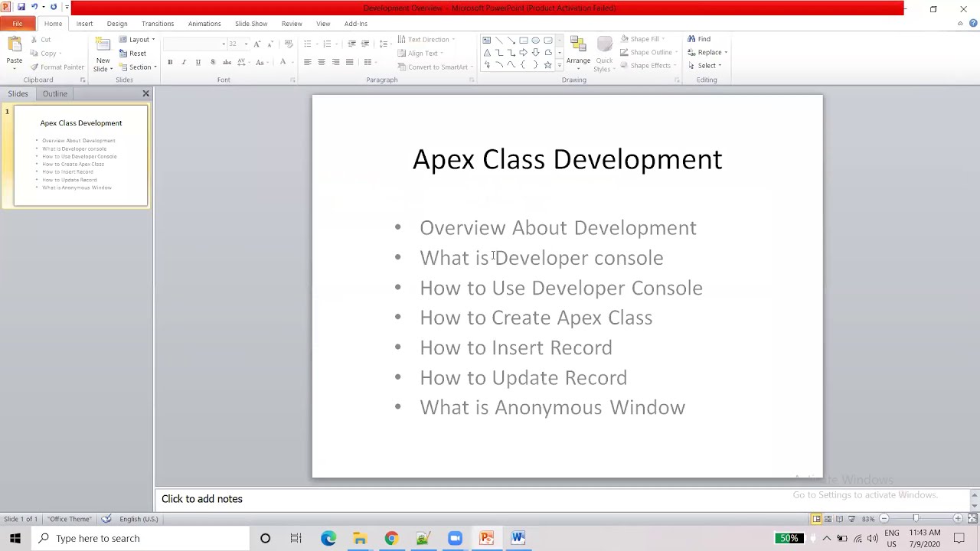The image size is (980, 551).
Task: Choose the Right Arrow shape
Action: tap(524, 52)
